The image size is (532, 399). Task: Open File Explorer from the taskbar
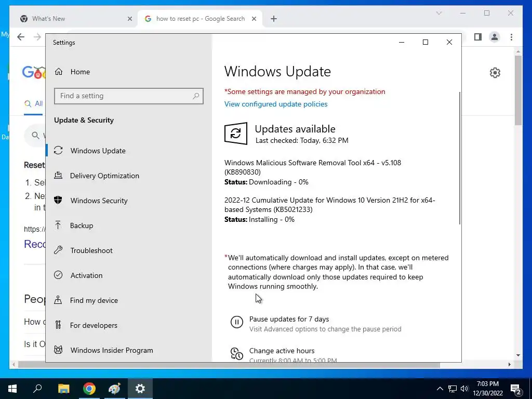(63, 389)
